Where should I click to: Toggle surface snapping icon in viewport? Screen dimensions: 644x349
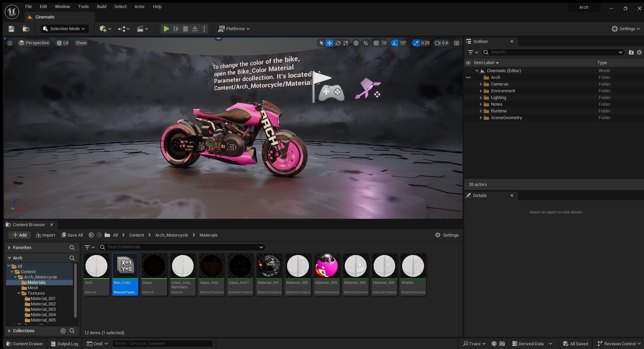point(366,43)
